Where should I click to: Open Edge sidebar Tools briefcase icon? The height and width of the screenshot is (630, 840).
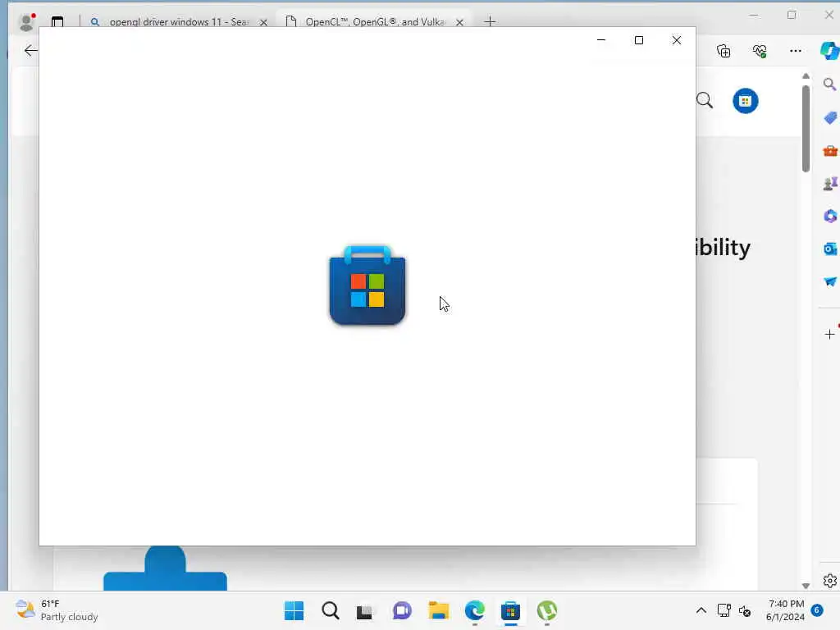[x=830, y=151]
